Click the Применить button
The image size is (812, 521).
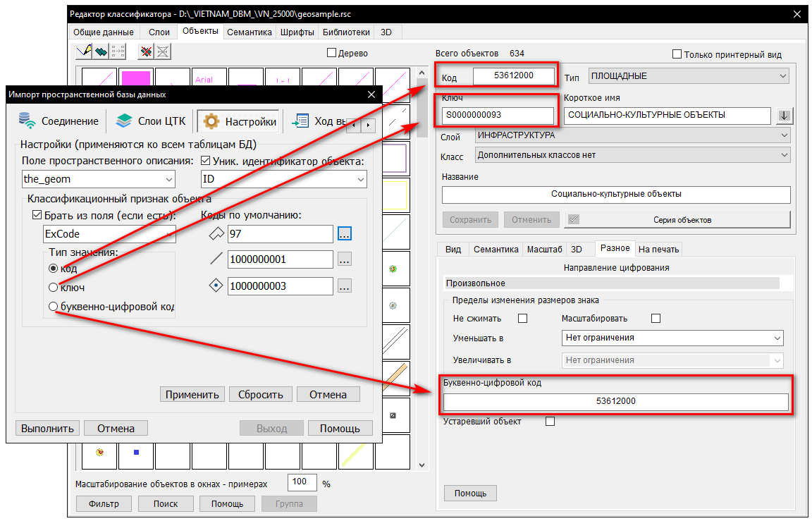tap(192, 394)
